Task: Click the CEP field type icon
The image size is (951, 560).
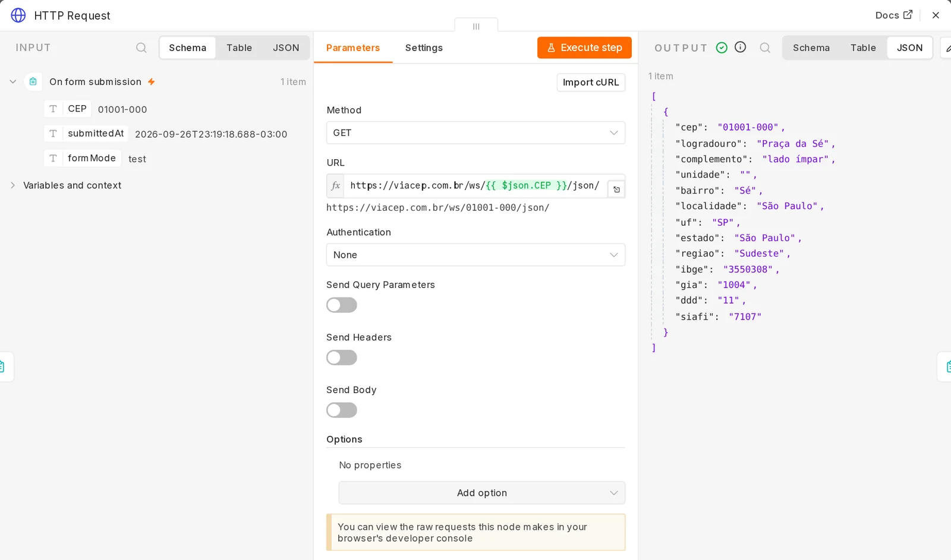Action: (x=53, y=109)
